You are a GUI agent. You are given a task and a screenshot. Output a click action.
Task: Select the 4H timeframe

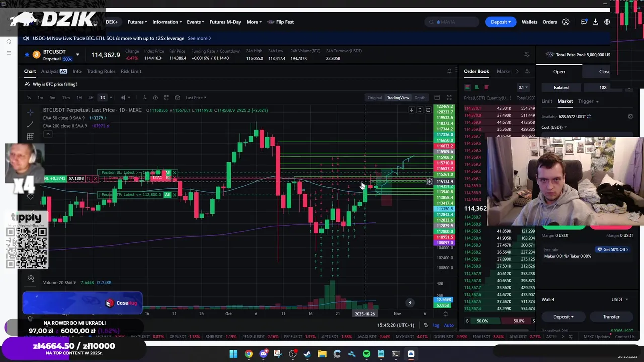pyautogui.click(x=91, y=98)
